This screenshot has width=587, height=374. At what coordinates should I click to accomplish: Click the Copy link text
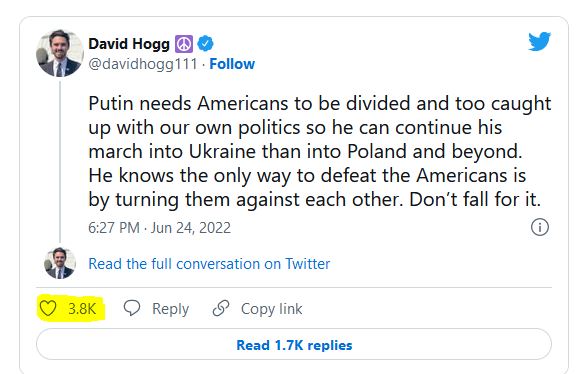pyautogui.click(x=271, y=309)
